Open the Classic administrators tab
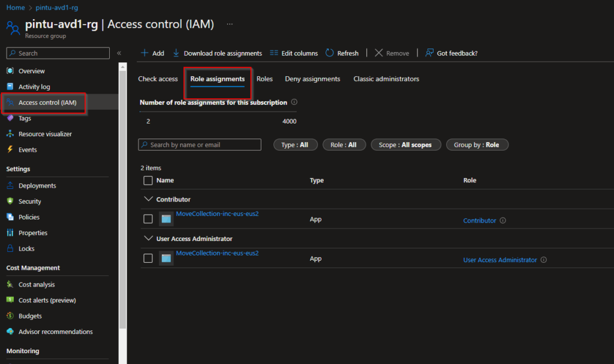Viewport: 614px width, 364px height. tap(386, 79)
